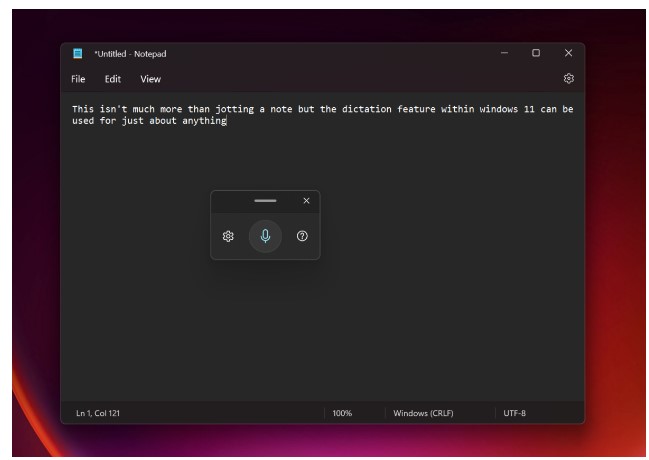Maximize the Notepad window
Screen dimensions: 649x460
536,53
